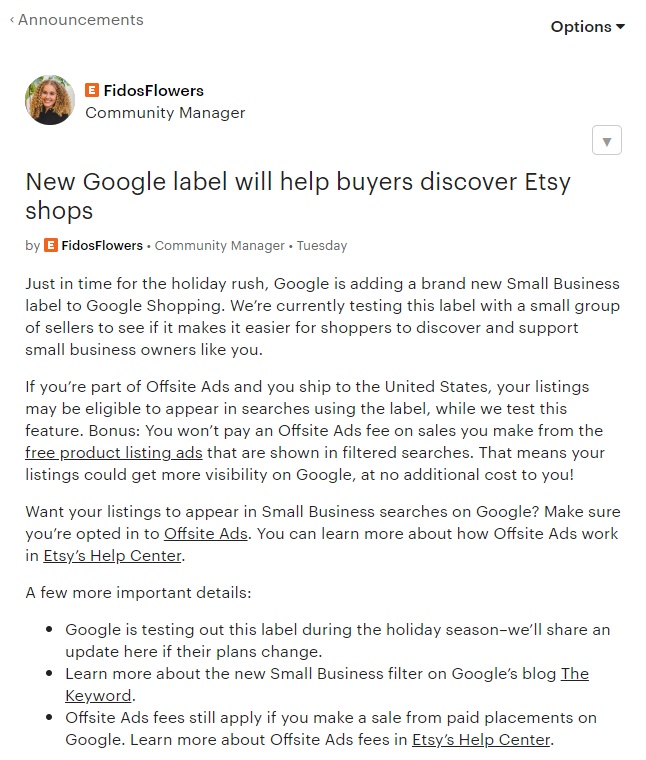Click Community Manager label in byline

220,246
